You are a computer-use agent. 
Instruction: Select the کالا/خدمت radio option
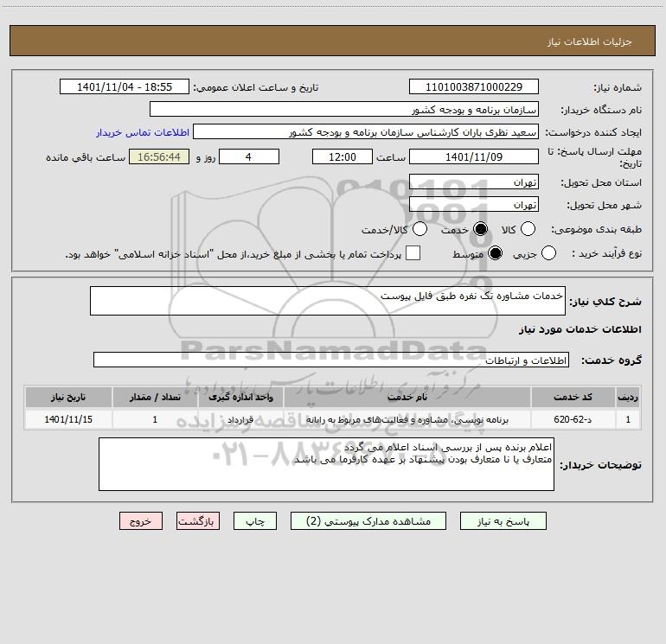pyautogui.click(x=419, y=229)
